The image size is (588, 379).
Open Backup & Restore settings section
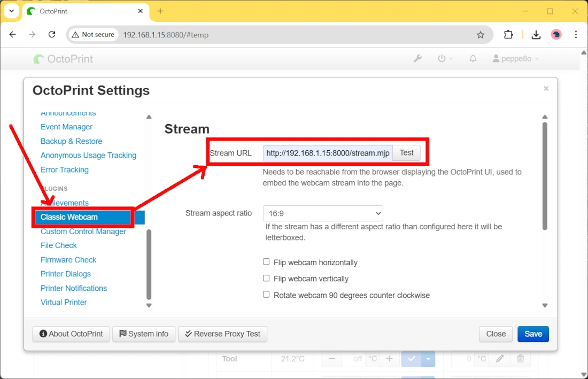tap(71, 141)
